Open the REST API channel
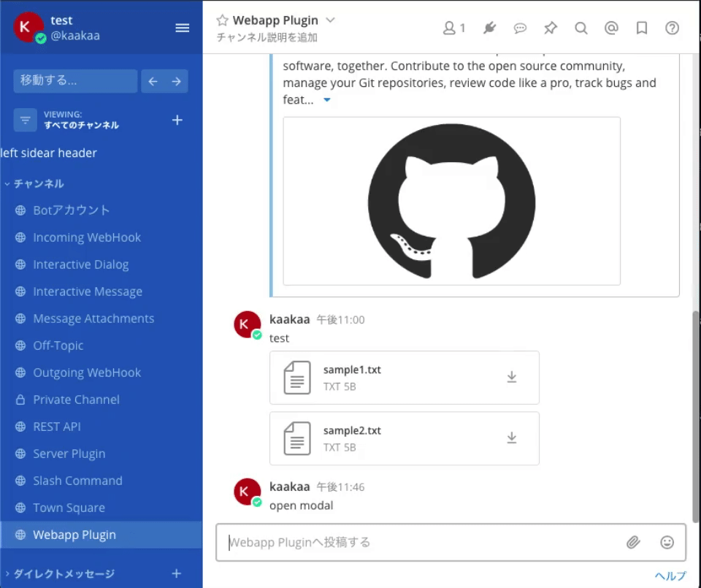Image resolution: width=701 pixels, height=588 pixels. (x=101, y=427)
